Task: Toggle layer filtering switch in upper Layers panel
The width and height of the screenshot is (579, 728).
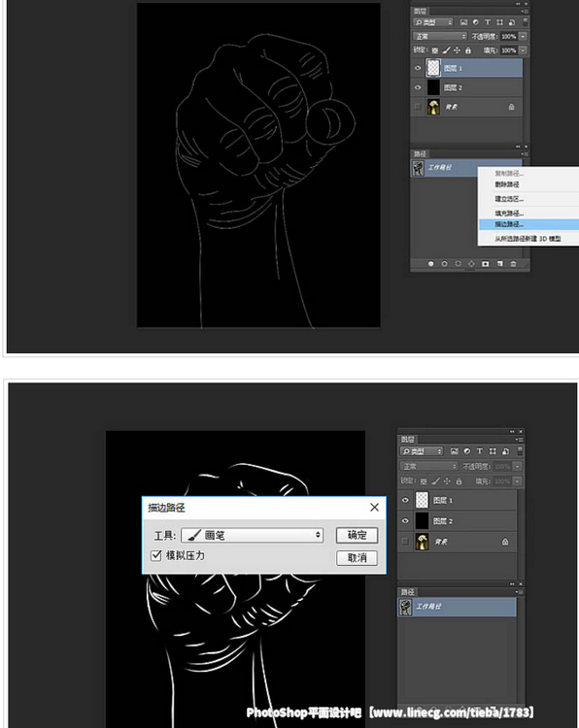Action: tap(526, 21)
